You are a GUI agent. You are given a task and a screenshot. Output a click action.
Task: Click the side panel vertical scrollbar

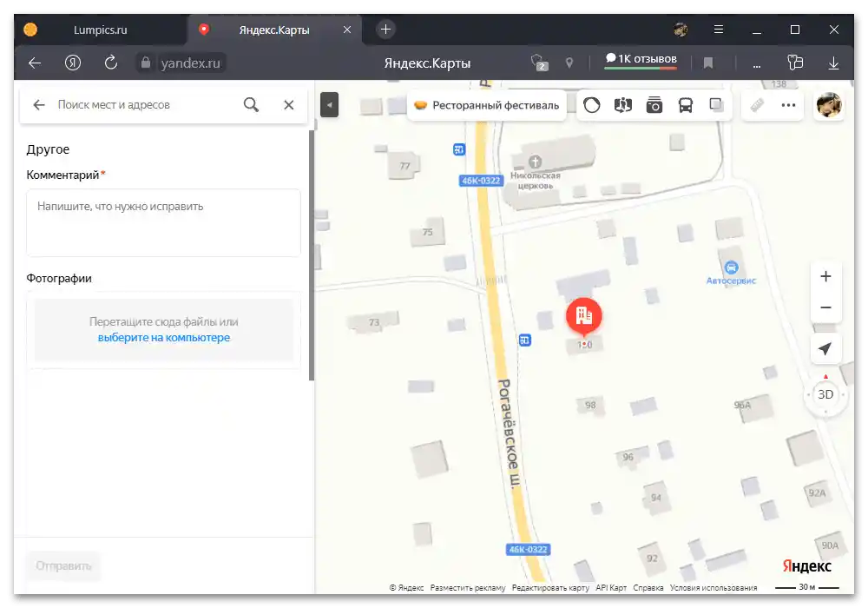[x=312, y=254]
